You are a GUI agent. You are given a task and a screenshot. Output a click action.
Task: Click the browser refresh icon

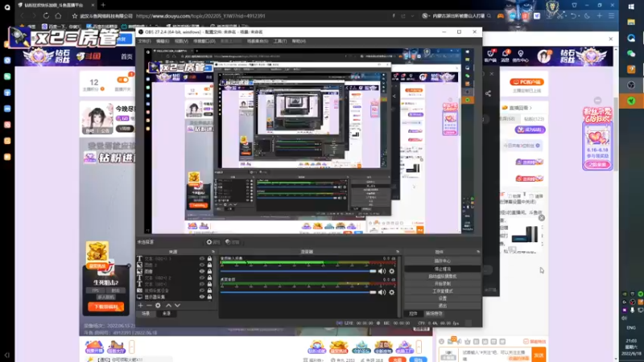46,16
